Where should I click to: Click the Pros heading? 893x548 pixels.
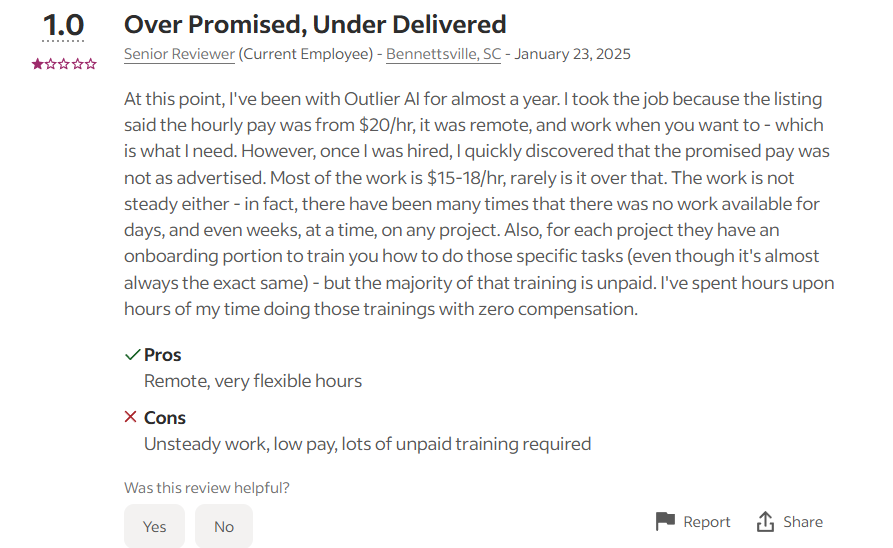point(162,355)
